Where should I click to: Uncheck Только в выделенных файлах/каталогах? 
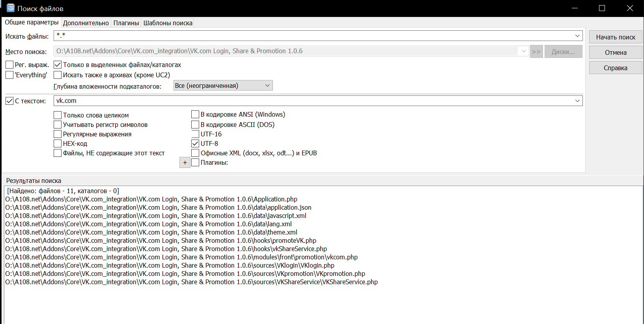point(58,65)
